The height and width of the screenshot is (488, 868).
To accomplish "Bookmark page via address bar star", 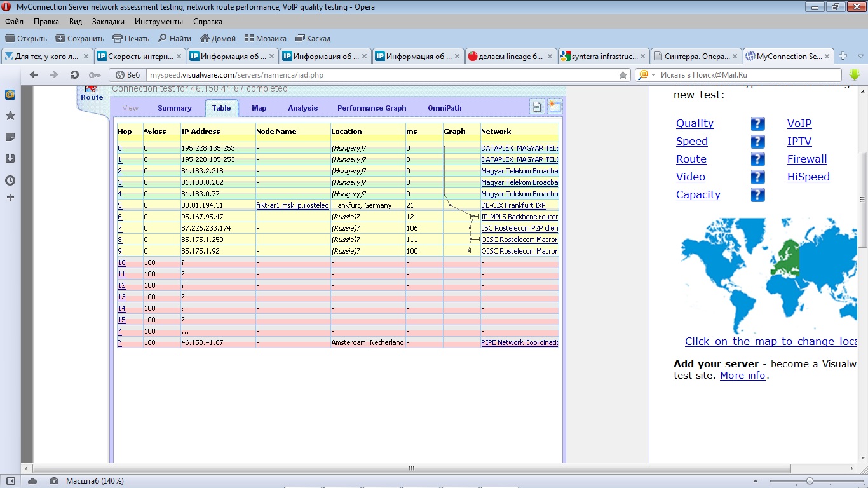I will [x=623, y=75].
